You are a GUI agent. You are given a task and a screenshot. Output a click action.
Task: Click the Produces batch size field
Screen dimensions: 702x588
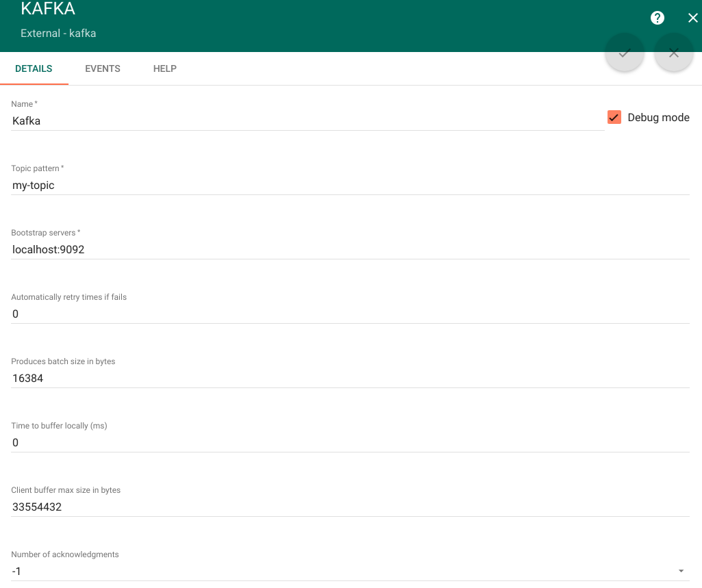pyautogui.click(x=349, y=378)
